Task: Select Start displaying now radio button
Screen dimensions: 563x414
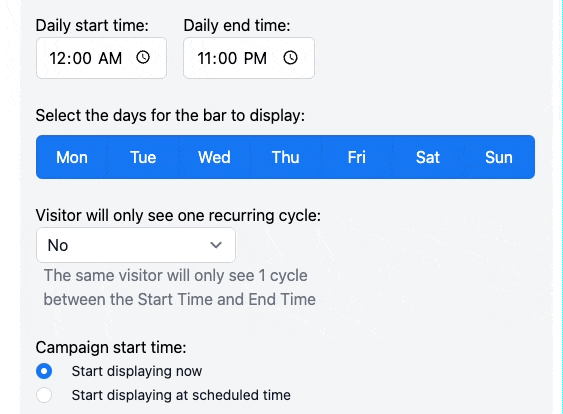Action: coord(44,371)
